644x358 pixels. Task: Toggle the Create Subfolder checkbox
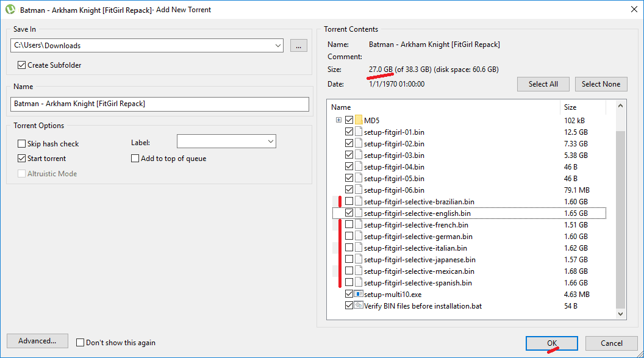[21, 65]
